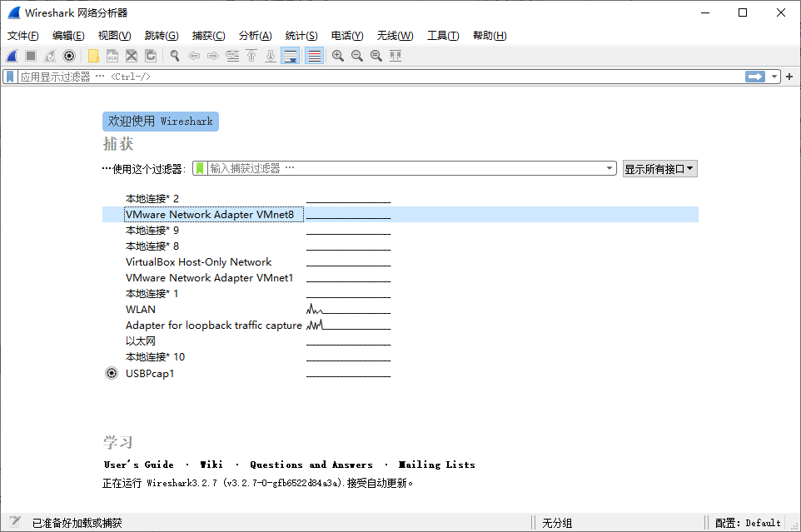Screen dimensions: 801x532
Task: Open the 文件(F) menu
Action: pyautogui.click(x=23, y=36)
